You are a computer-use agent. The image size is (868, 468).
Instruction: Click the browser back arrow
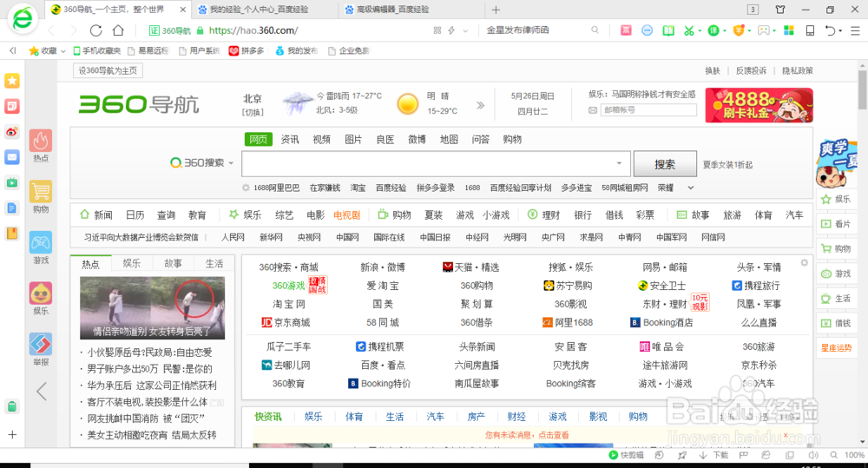pos(51,30)
